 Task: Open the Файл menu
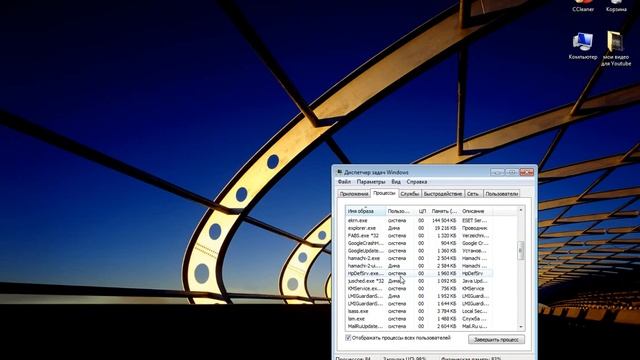point(344,182)
